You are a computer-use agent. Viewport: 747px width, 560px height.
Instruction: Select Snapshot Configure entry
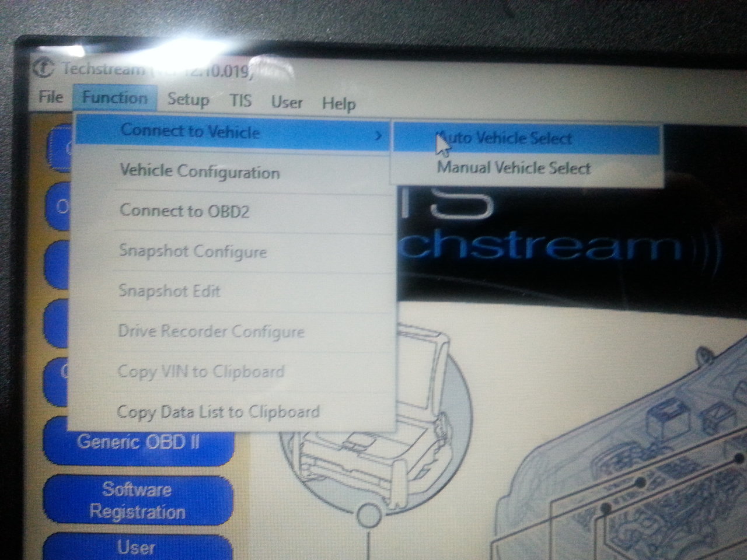click(231, 251)
